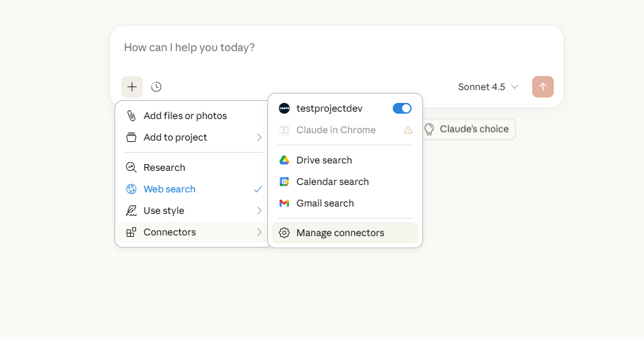Disable the testprojectdev connector switch
The width and height of the screenshot is (644, 337).
pyautogui.click(x=401, y=108)
